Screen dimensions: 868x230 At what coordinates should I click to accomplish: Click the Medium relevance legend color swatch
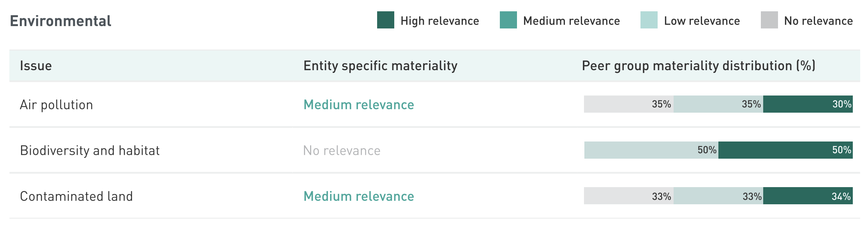coord(508,20)
